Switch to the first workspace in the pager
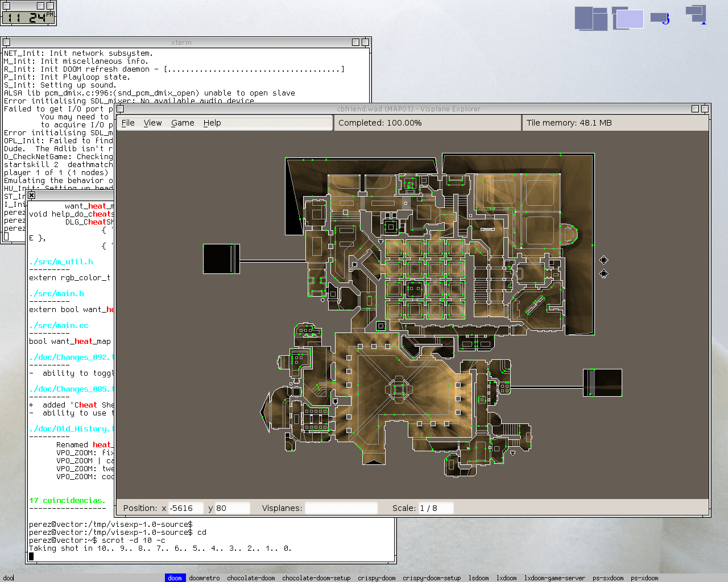The height and width of the screenshot is (582, 728). click(x=591, y=18)
